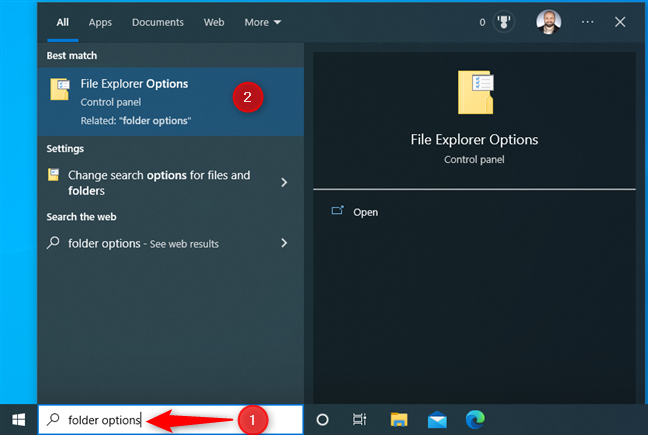Launch File Explorer from the taskbar

[399, 420]
